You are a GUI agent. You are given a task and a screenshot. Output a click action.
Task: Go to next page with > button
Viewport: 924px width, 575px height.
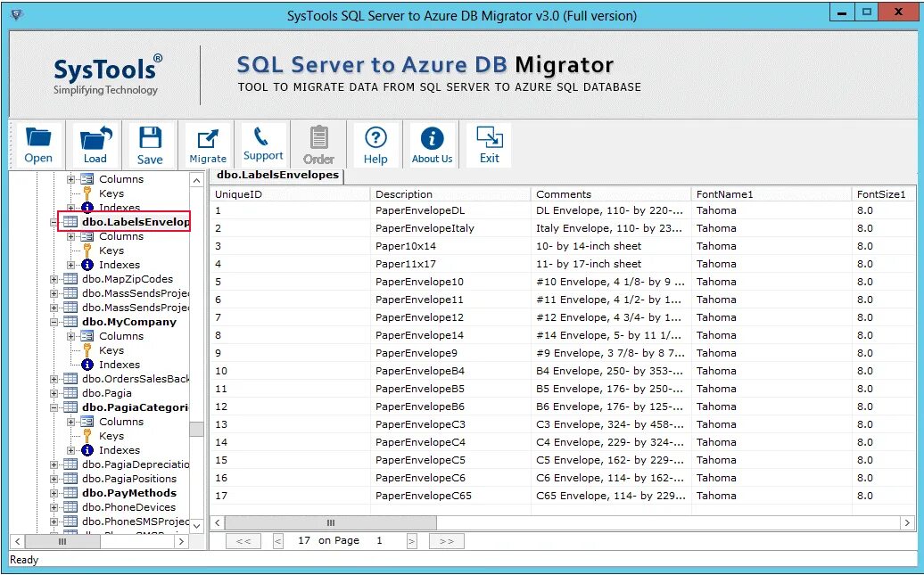(x=411, y=541)
